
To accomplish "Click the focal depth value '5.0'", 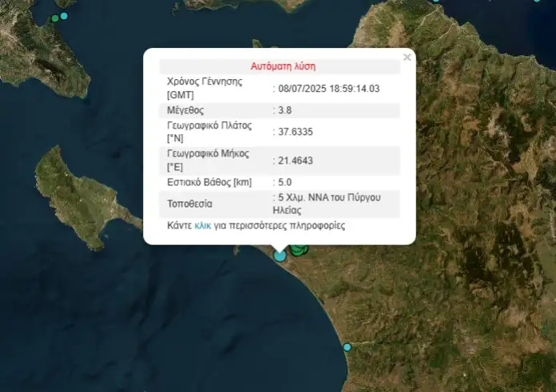I will click(284, 182).
